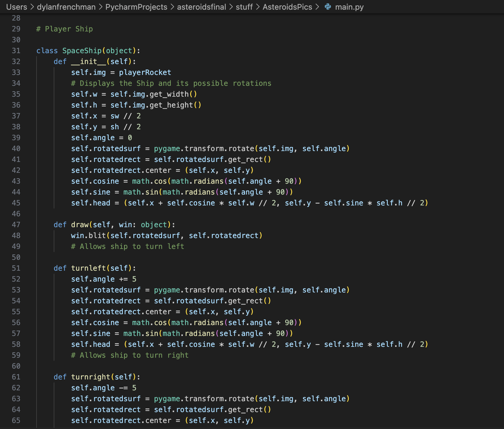This screenshot has height=429, width=504.
Task: Click 'math.sin' on line 44
Action: pos(141,192)
